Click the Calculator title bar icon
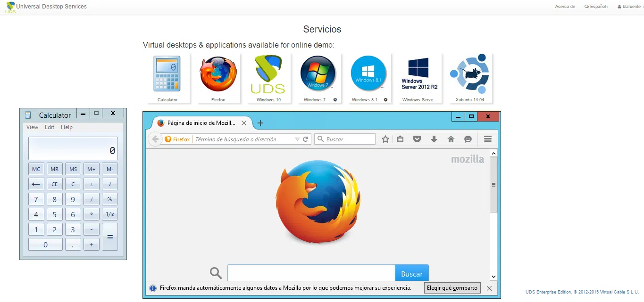 [28, 115]
